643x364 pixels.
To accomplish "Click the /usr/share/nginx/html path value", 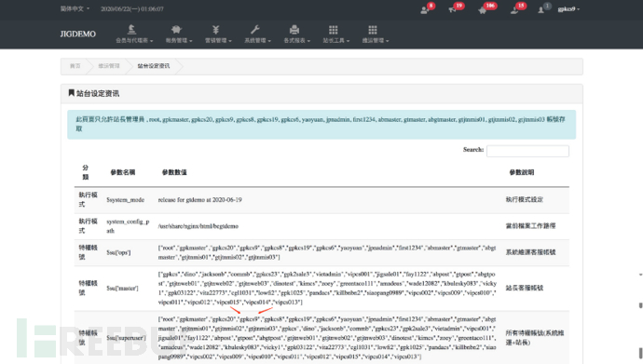I will tap(198, 226).
